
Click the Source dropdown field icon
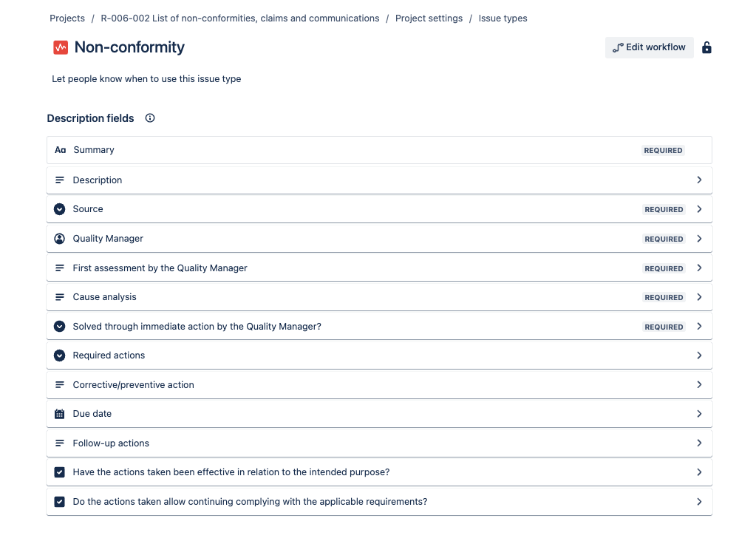60,209
